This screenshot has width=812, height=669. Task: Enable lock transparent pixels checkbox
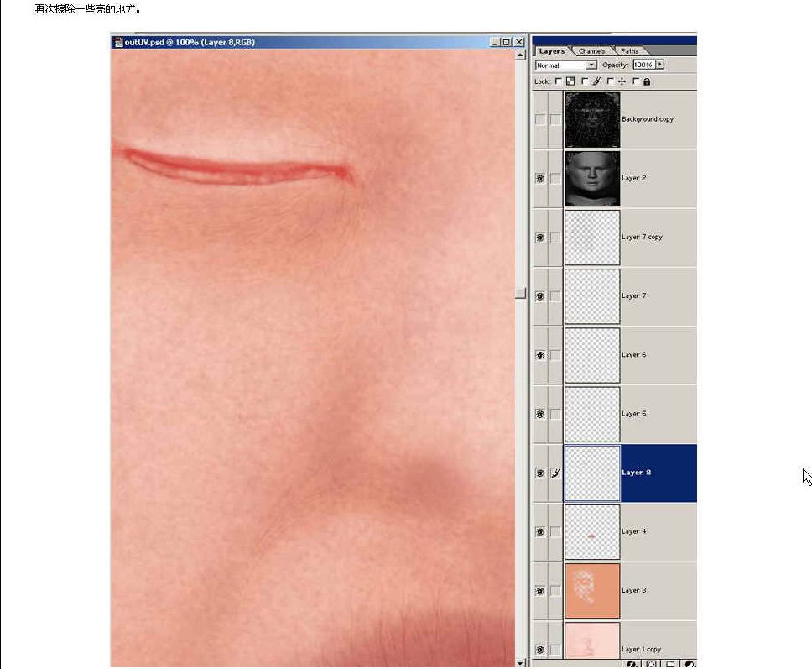pyautogui.click(x=558, y=81)
